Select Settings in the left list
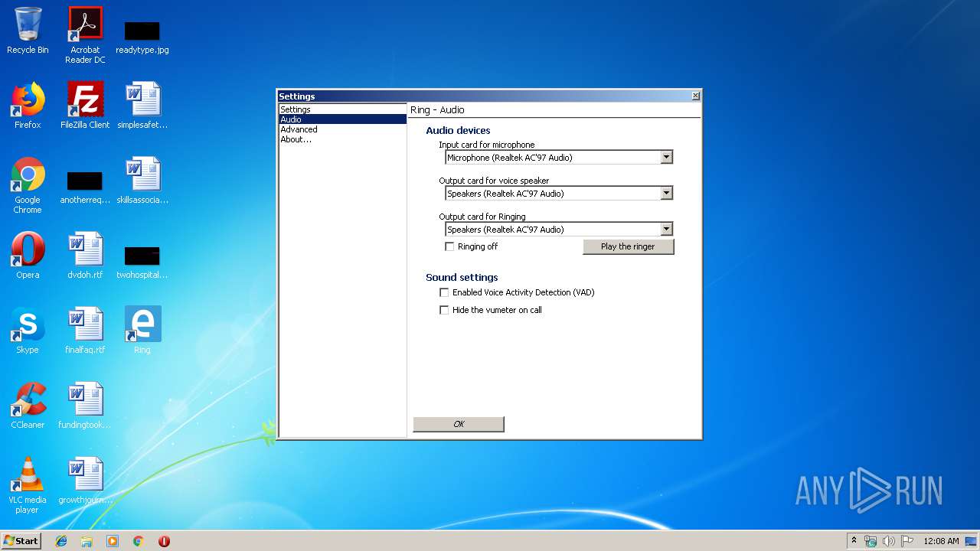Viewport: 980px width, 551px height. (x=342, y=109)
